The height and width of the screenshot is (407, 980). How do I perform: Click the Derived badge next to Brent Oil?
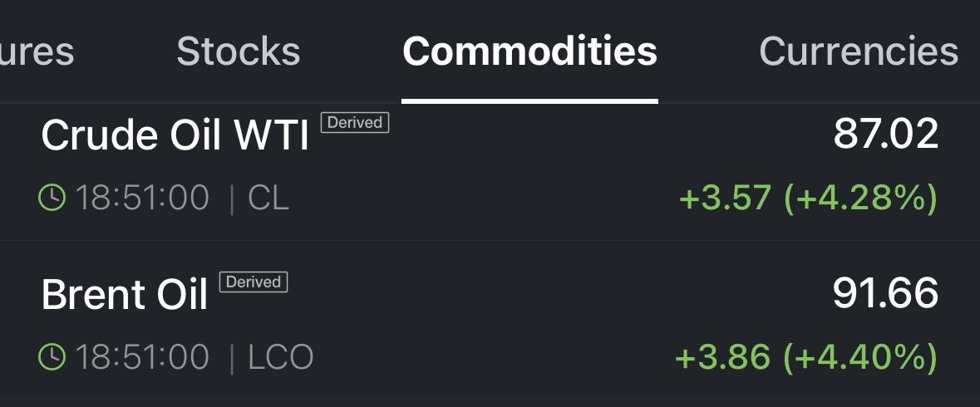coord(254,282)
